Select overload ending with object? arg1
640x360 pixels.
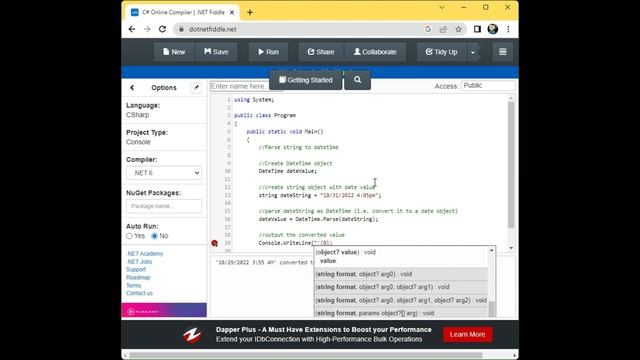401,287
